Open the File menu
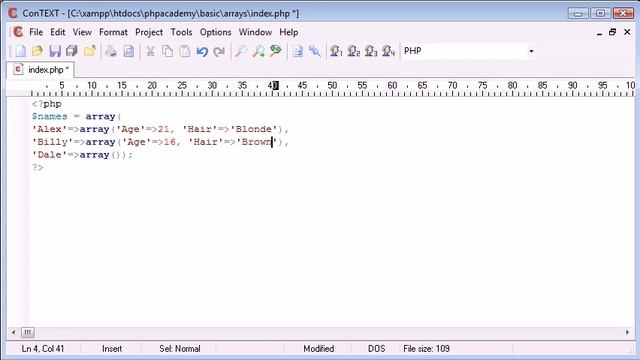The width and height of the screenshot is (640, 360). (x=36, y=32)
